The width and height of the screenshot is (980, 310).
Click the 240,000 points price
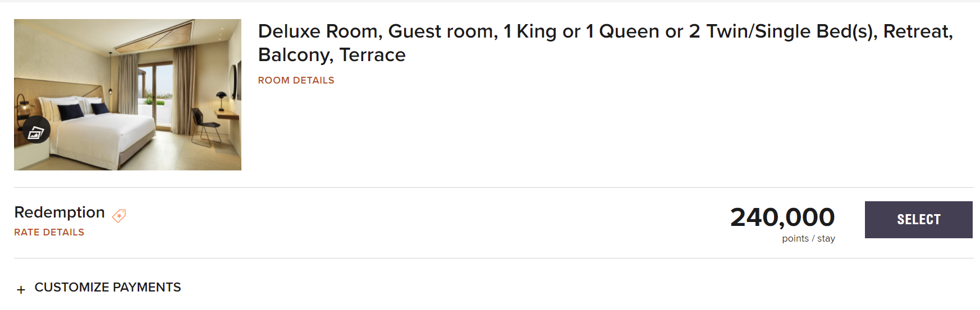(782, 217)
